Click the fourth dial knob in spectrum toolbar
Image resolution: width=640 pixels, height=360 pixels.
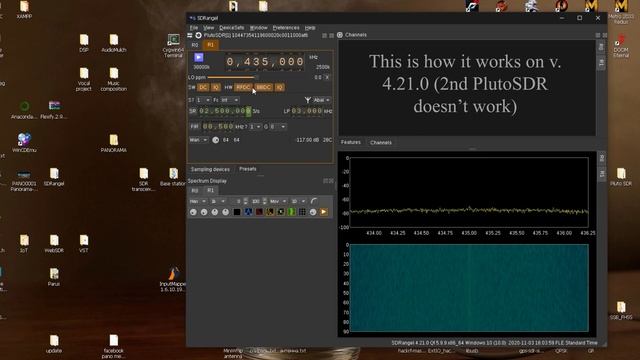[x=226, y=212]
